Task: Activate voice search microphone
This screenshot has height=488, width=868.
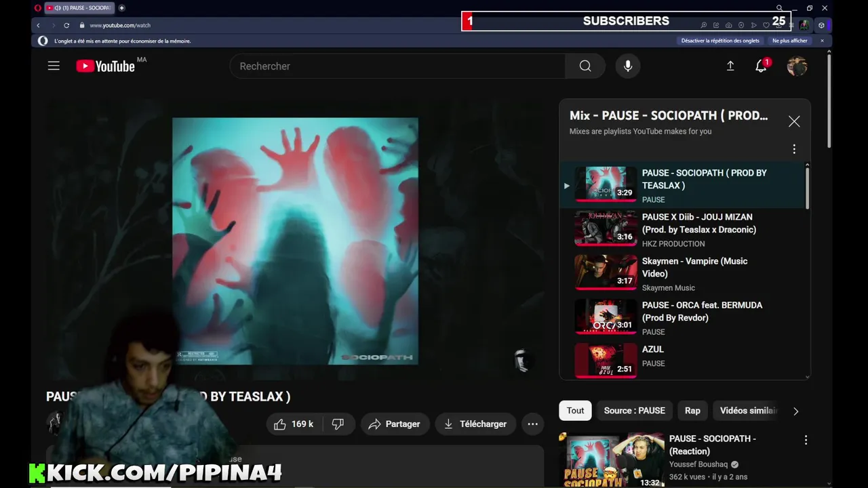Action: tap(628, 66)
